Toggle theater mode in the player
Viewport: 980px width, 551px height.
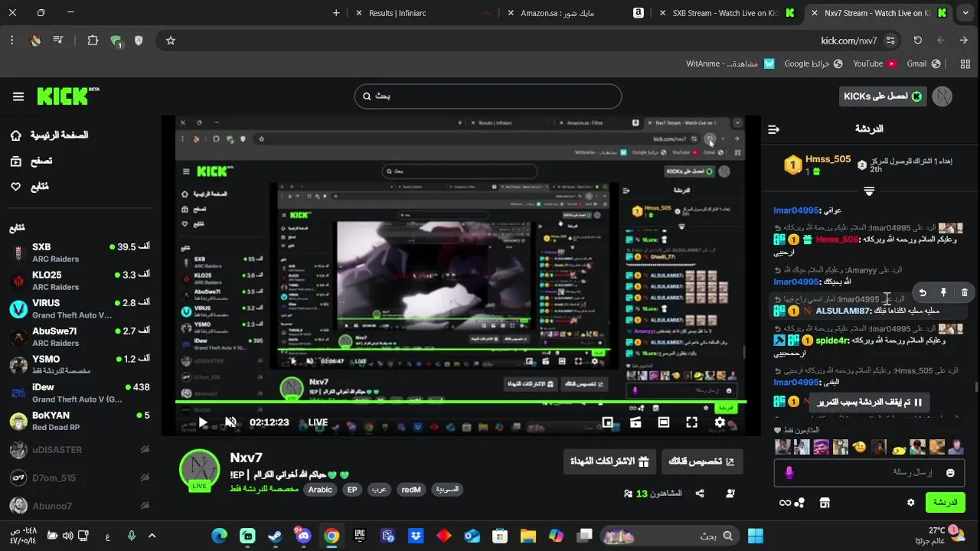click(x=664, y=422)
